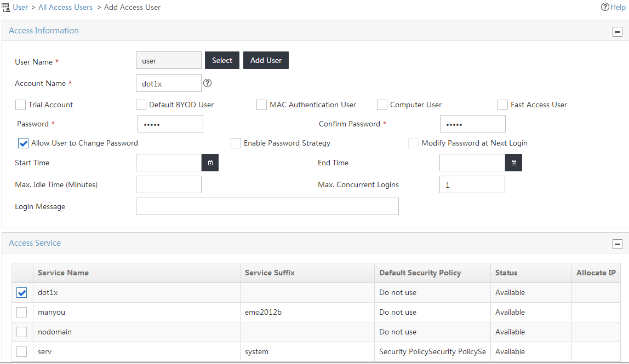Image resolution: width=629 pixels, height=364 pixels.
Task: Click Security Policy cell in serv row
Action: [432, 351]
